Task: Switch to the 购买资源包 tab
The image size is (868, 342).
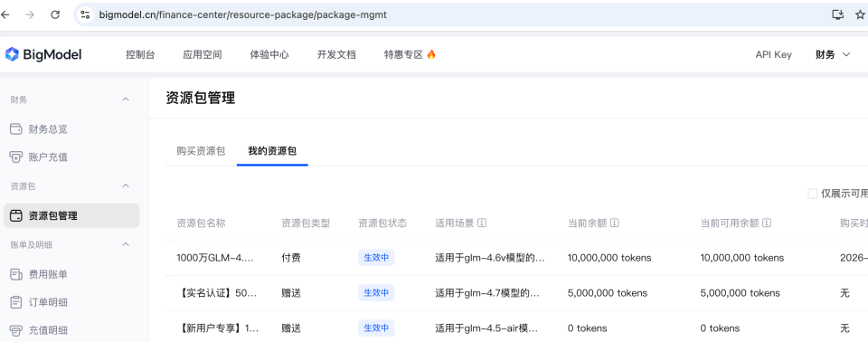Action: point(201,151)
